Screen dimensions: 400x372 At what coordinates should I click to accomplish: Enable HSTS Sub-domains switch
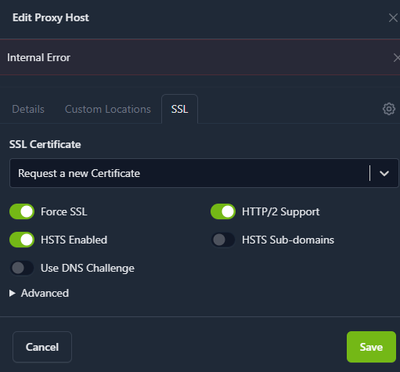click(x=223, y=240)
